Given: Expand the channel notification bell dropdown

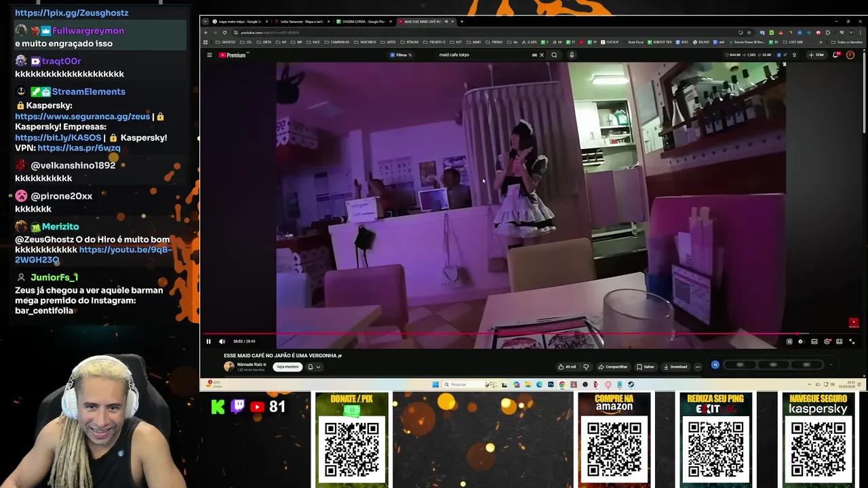Looking at the screenshot, I should 313,367.
